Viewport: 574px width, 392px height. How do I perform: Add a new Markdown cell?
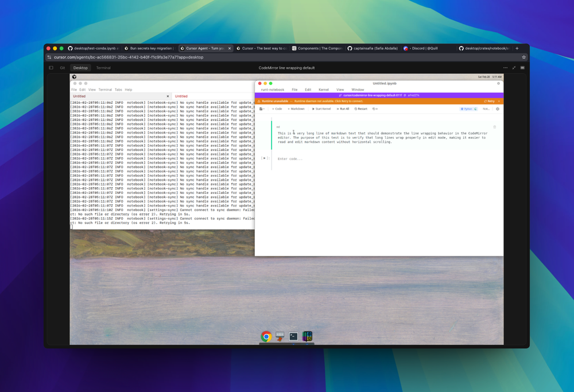pyautogui.click(x=296, y=108)
